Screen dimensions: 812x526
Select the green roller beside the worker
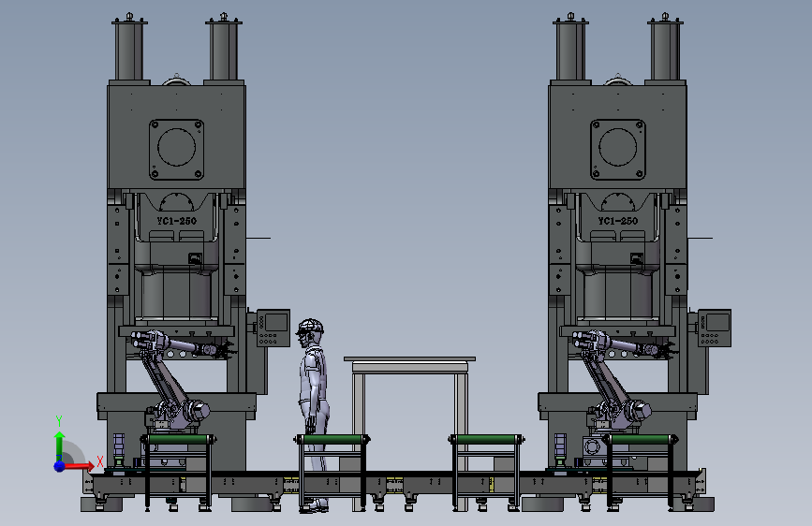tap(332, 440)
